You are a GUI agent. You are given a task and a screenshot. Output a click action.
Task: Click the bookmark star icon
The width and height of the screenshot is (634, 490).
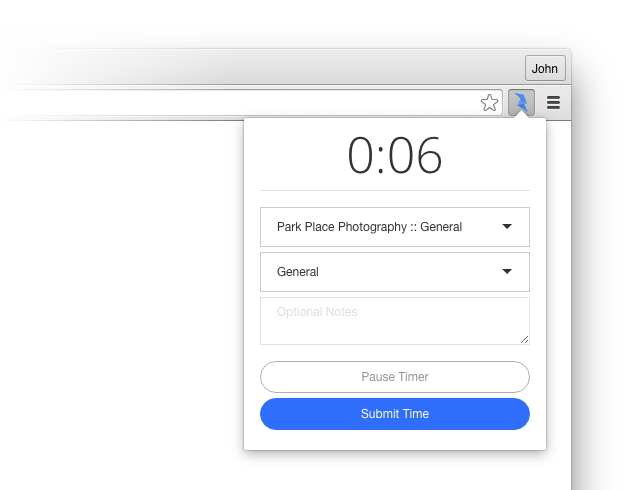click(x=489, y=103)
